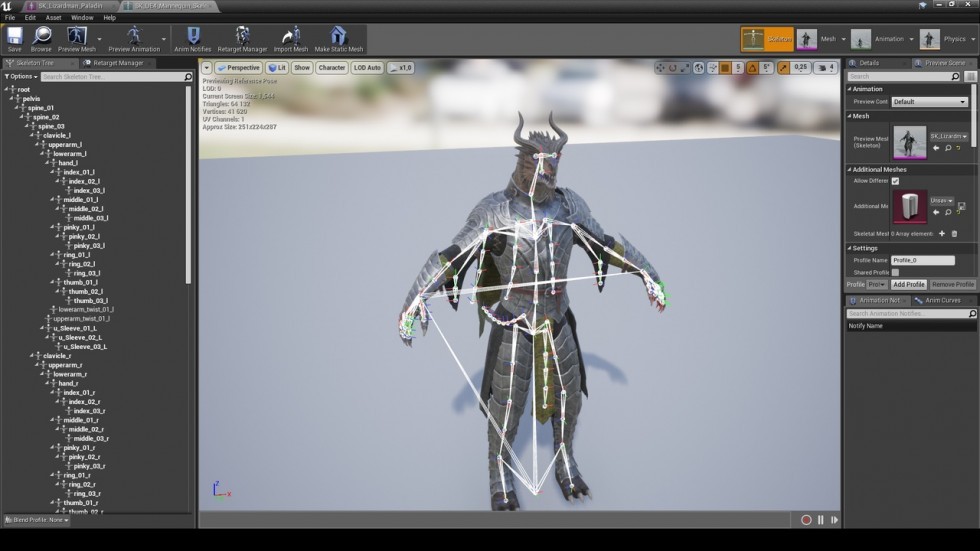This screenshot has height=551, width=980.
Task: Toggle world/local coordinate system globe icon
Action: pyautogui.click(x=699, y=67)
